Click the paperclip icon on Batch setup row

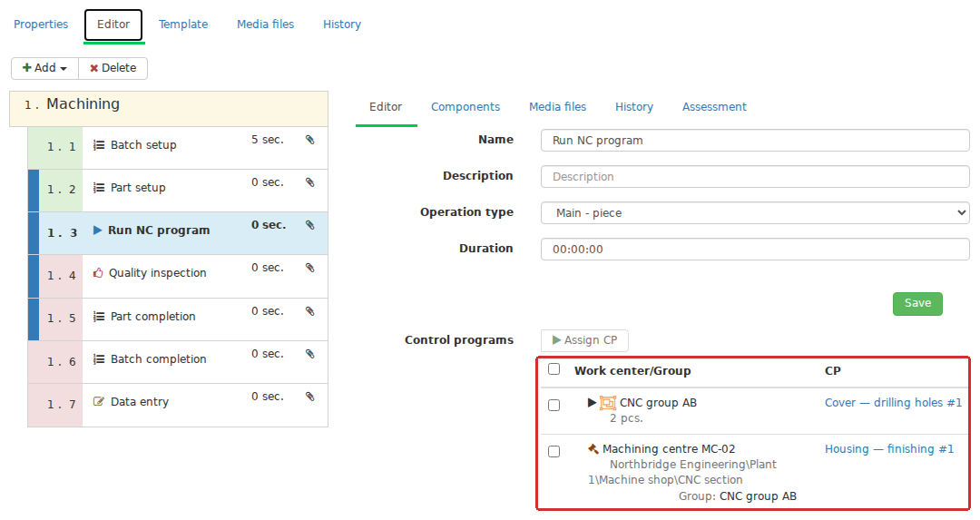coord(310,140)
